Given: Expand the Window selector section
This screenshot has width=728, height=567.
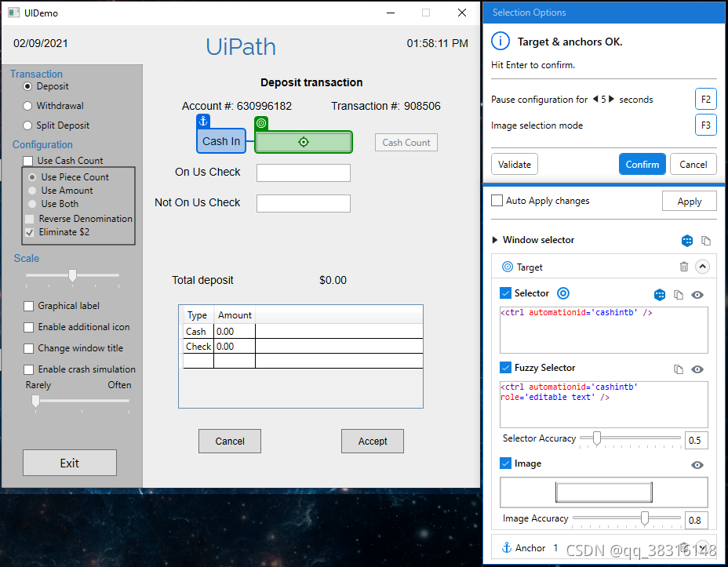Looking at the screenshot, I should pos(495,240).
